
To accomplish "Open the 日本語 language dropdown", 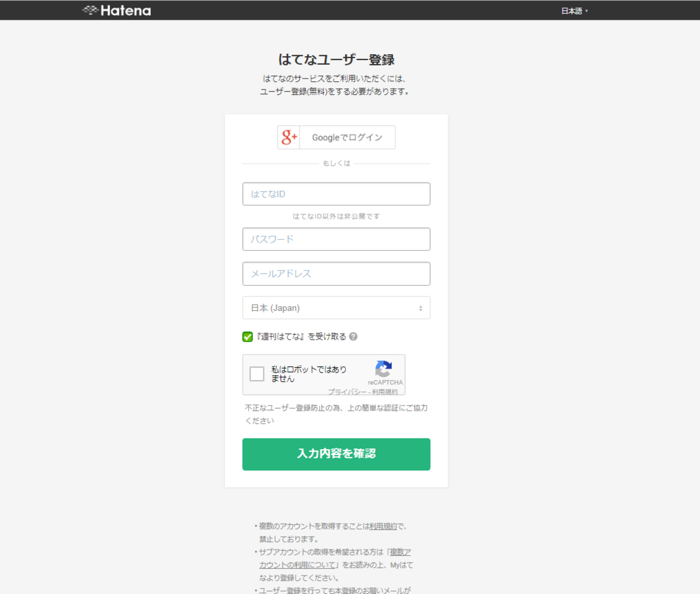I will pos(574,11).
